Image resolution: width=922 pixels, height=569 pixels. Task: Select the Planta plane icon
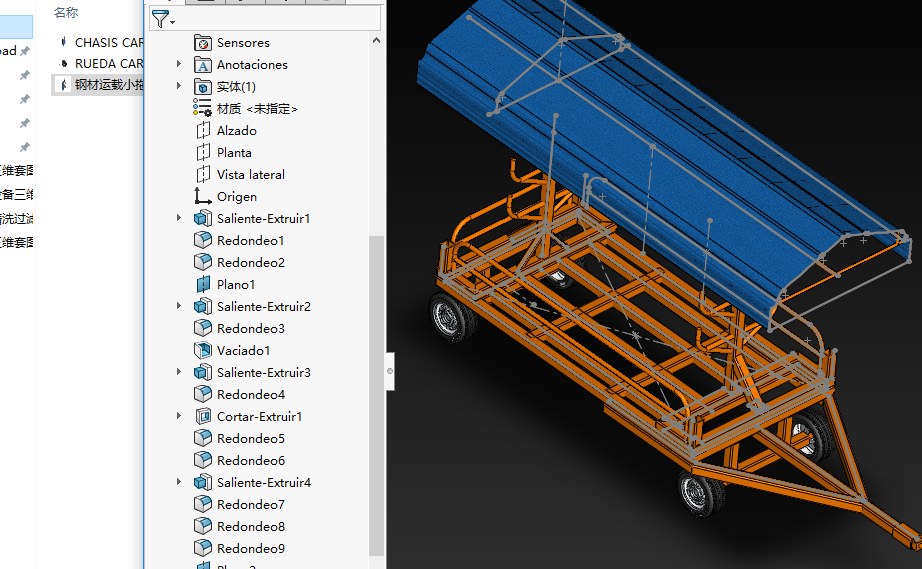[202, 153]
